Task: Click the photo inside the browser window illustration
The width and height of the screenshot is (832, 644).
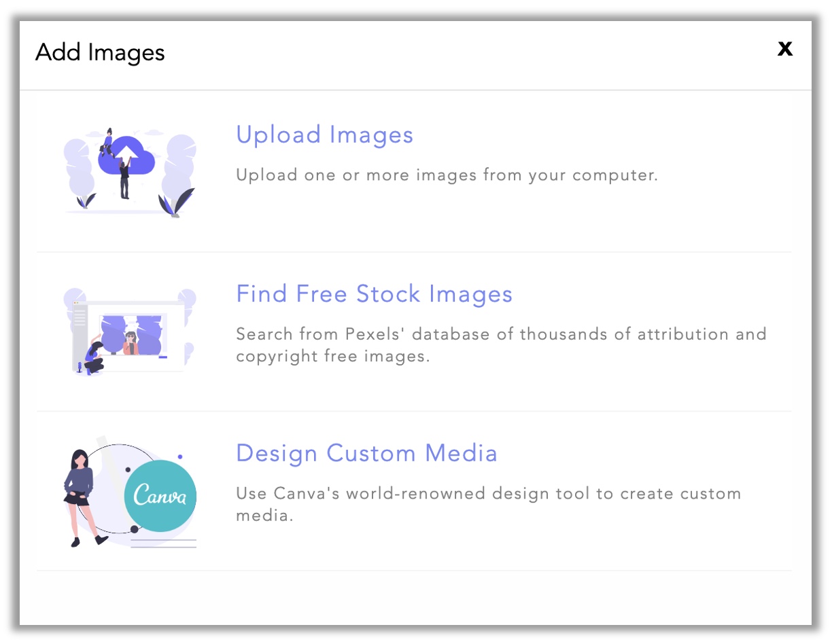Action: tap(132, 335)
